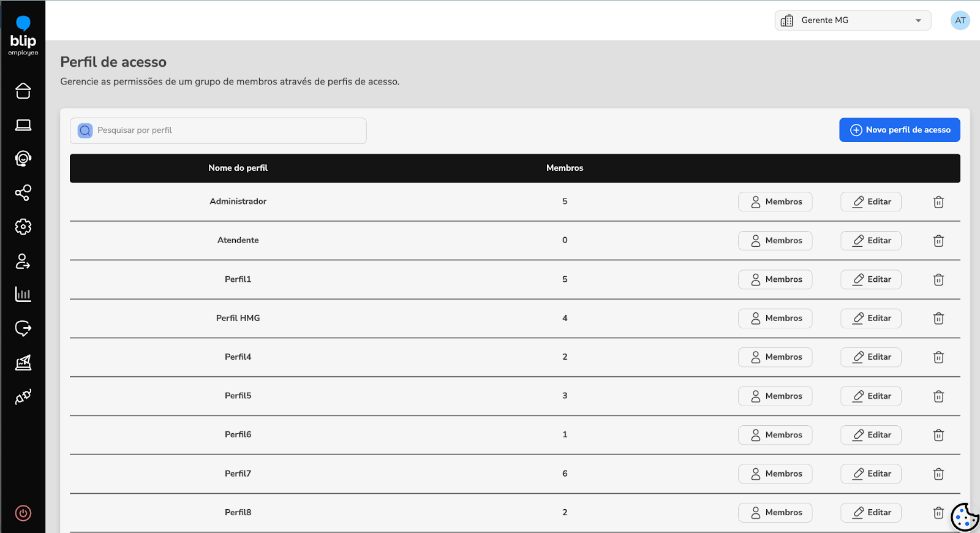The width and height of the screenshot is (980, 533).
Task: Open the chart analytics icon in sidebar
Action: pyautogui.click(x=23, y=363)
